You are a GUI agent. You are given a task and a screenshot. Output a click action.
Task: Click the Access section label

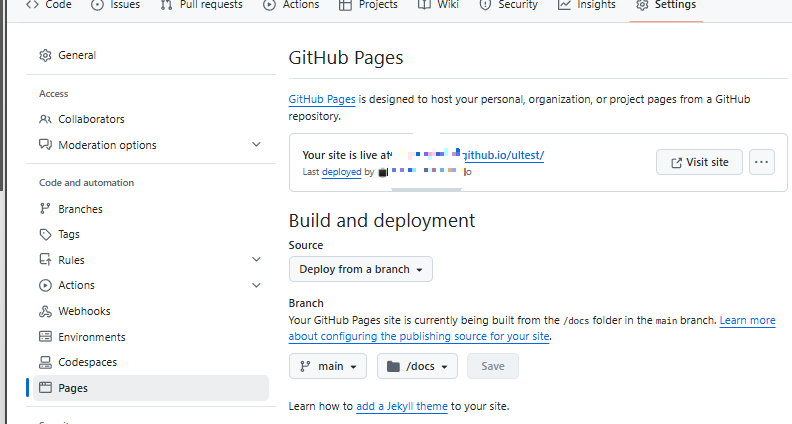[x=54, y=93]
